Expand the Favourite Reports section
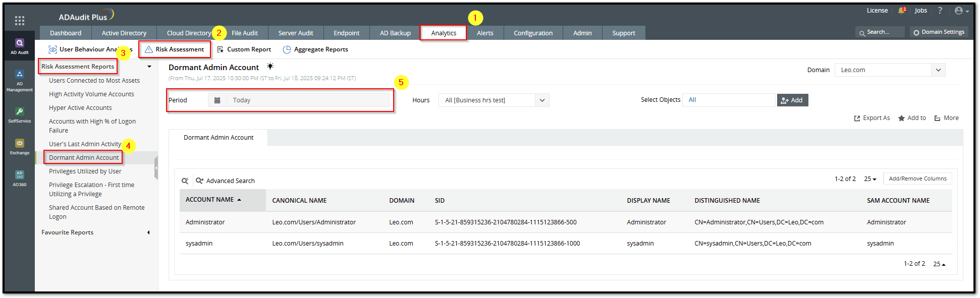980x298 pixels. tap(148, 232)
